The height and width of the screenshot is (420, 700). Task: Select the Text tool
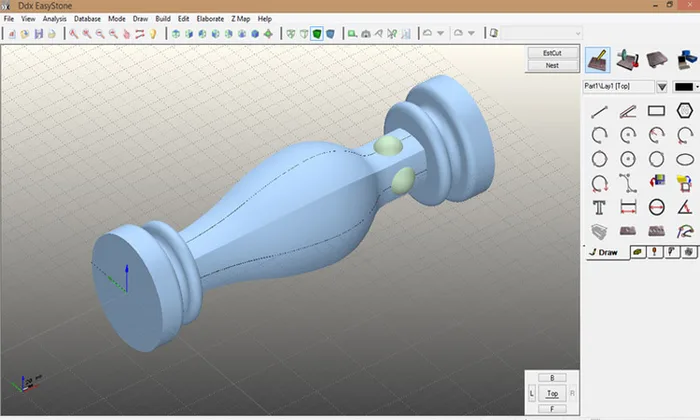point(599,208)
